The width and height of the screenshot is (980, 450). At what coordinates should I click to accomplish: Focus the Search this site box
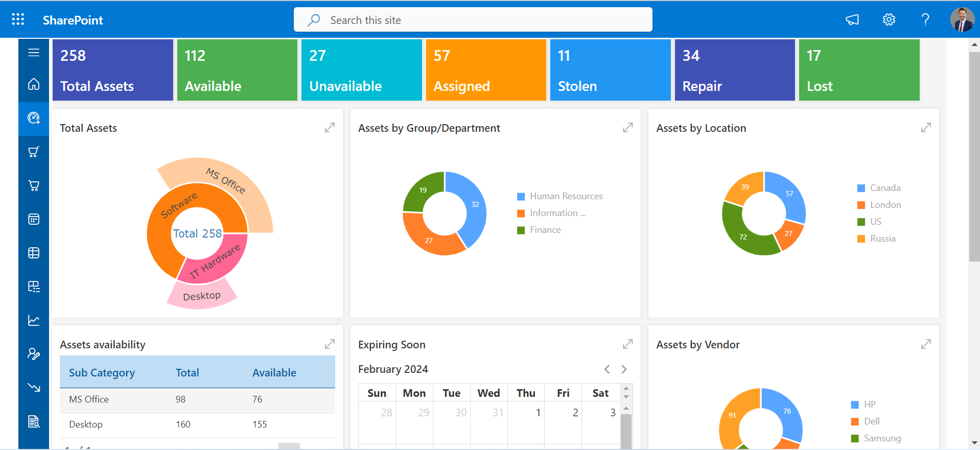(x=473, y=19)
